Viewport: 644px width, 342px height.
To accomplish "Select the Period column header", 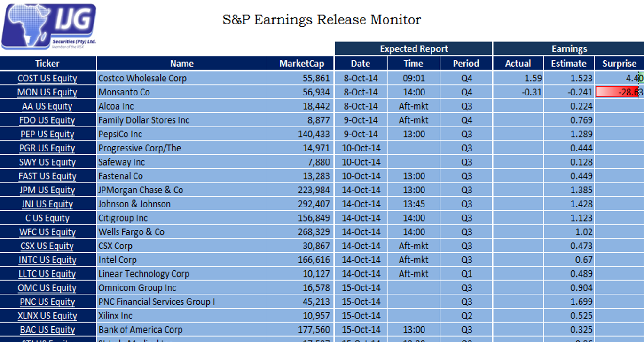I will [466, 64].
